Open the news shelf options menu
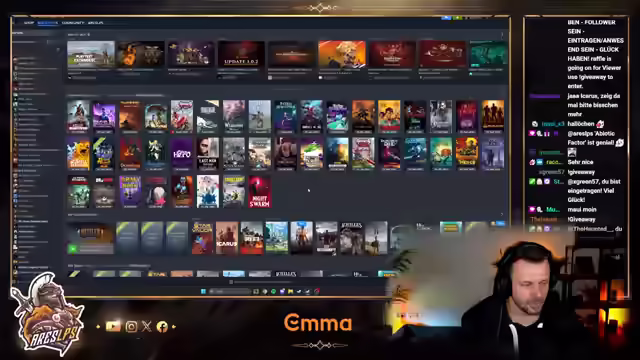This screenshot has height=360, width=640. click(502, 35)
